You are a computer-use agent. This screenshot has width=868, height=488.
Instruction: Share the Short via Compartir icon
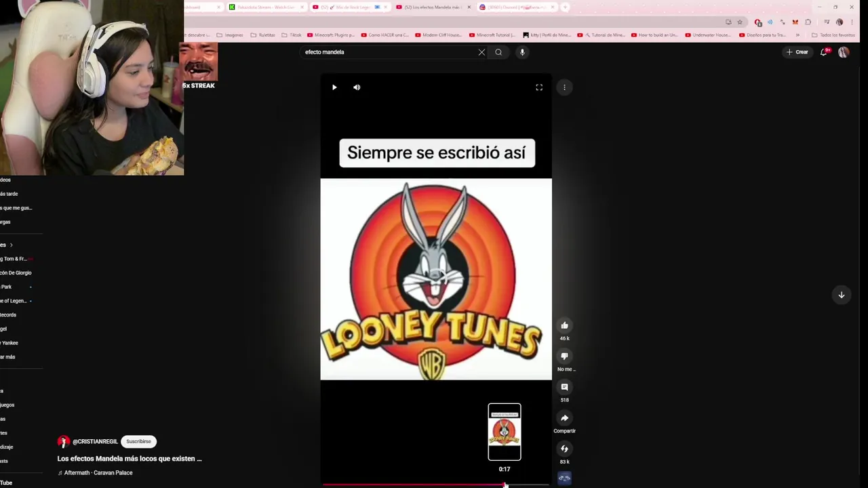pyautogui.click(x=564, y=418)
